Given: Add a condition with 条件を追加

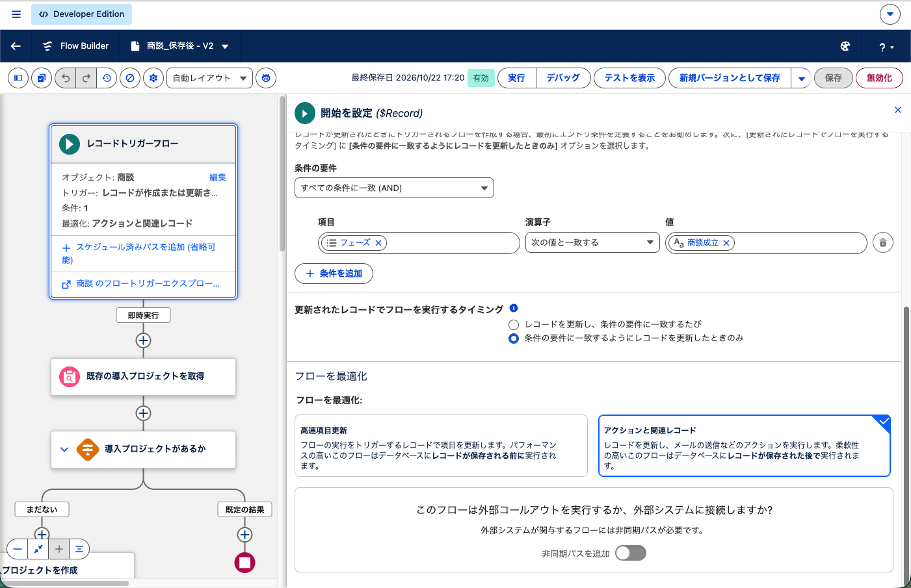Looking at the screenshot, I should 334,274.
